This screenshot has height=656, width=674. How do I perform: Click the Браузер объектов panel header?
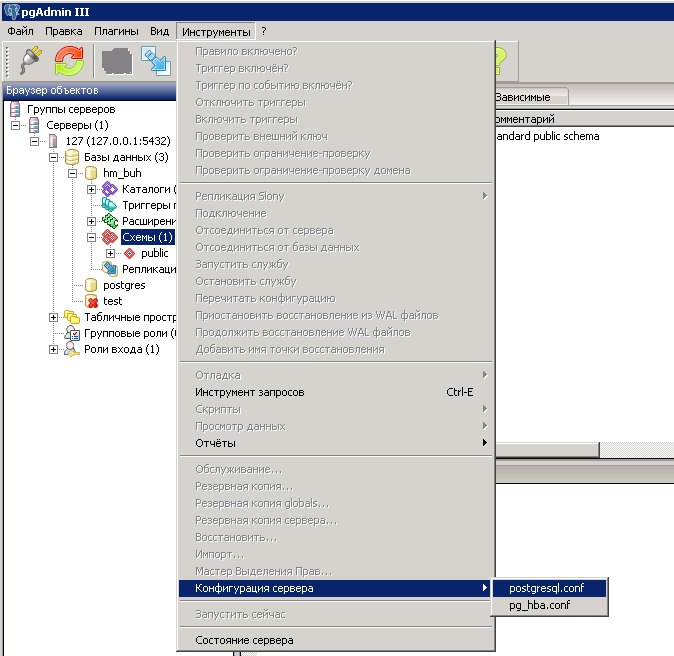pos(89,90)
